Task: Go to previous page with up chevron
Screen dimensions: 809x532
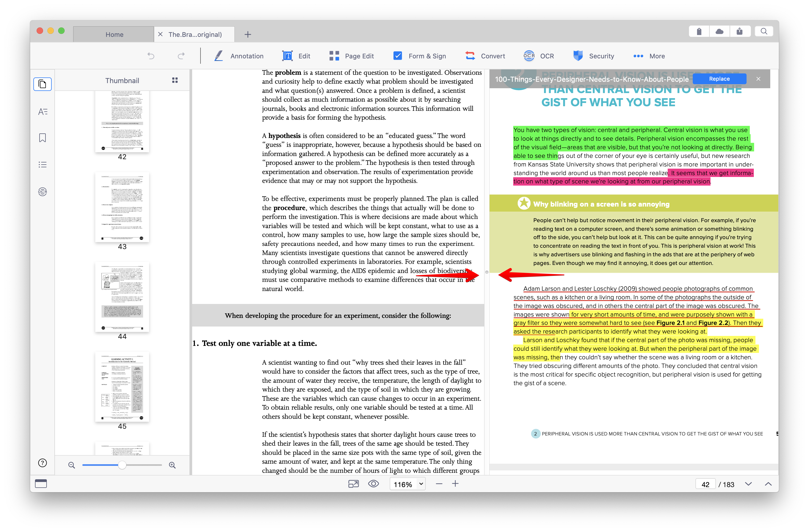Action: tap(768, 484)
